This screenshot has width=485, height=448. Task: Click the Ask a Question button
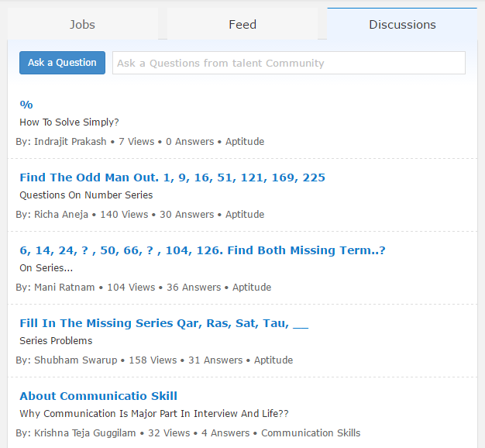click(x=62, y=63)
